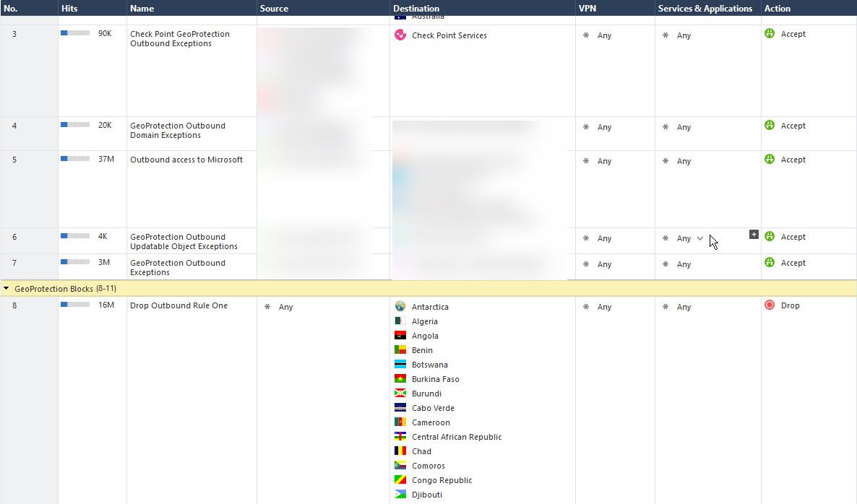857x504 pixels.
Task: Click the 37M hits value
Action: pyautogui.click(x=106, y=159)
